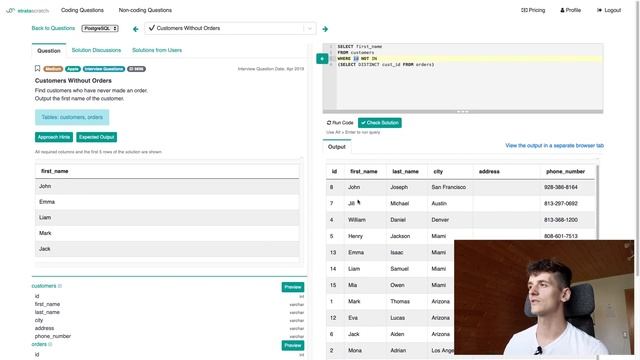Click 'Denver' city cell in output
This screenshot has width=640, height=360.
(x=440, y=220)
